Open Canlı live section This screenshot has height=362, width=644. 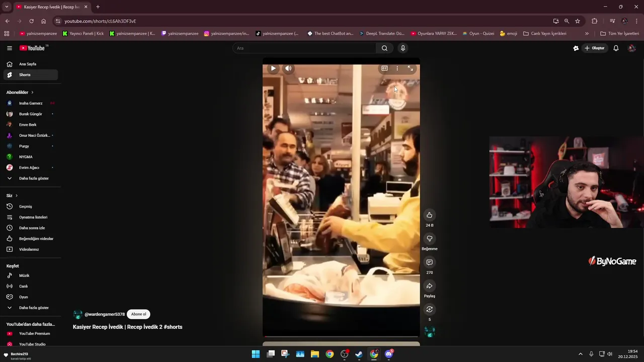point(31,286)
